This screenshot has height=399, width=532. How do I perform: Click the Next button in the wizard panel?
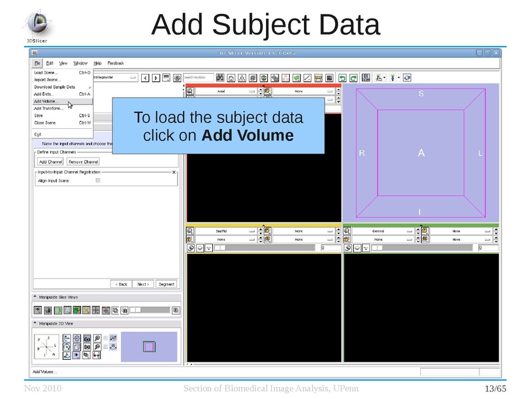click(x=142, y=284)
